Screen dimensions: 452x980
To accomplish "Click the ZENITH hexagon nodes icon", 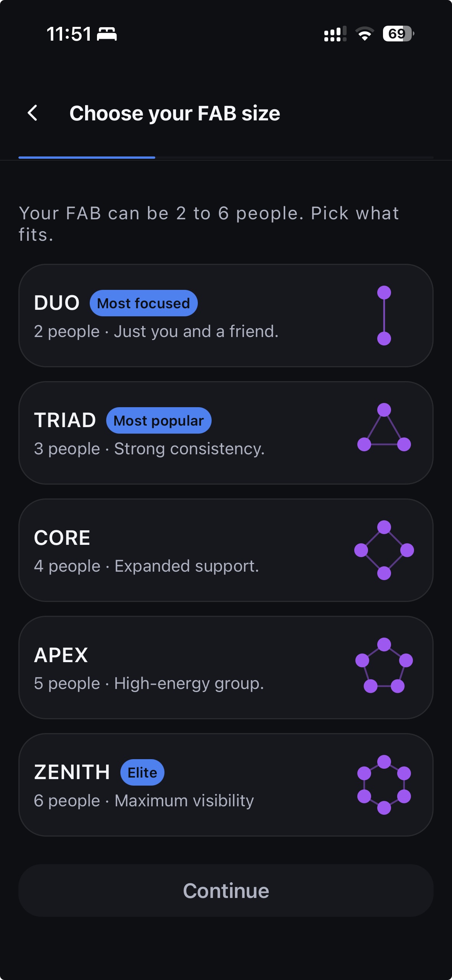I will pyautogui.click(x=384, y=785).
